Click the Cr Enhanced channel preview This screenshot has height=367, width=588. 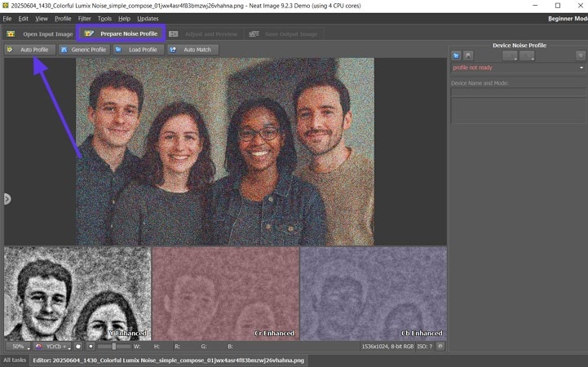coord(225,294)
